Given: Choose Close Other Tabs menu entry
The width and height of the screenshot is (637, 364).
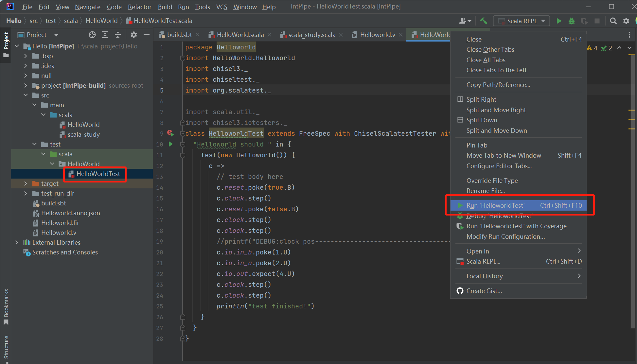Looking at the screenshot, I should tap(490, 49).
